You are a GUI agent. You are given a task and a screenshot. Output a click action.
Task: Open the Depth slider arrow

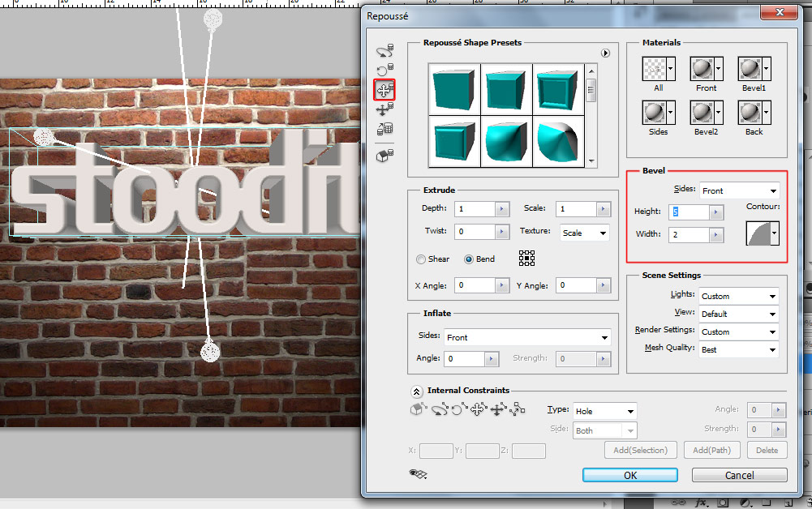[x=502, y=209]
